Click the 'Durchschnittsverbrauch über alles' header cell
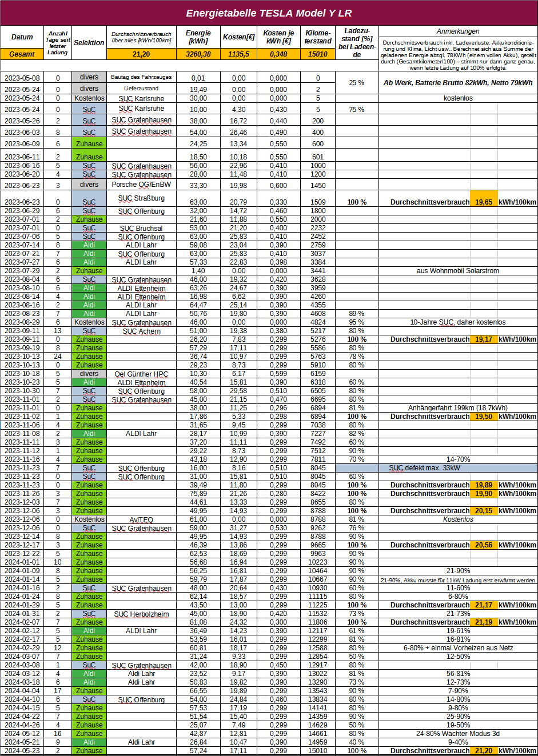The height and width of the screenshot is (756, 538). tap(141, 37)
